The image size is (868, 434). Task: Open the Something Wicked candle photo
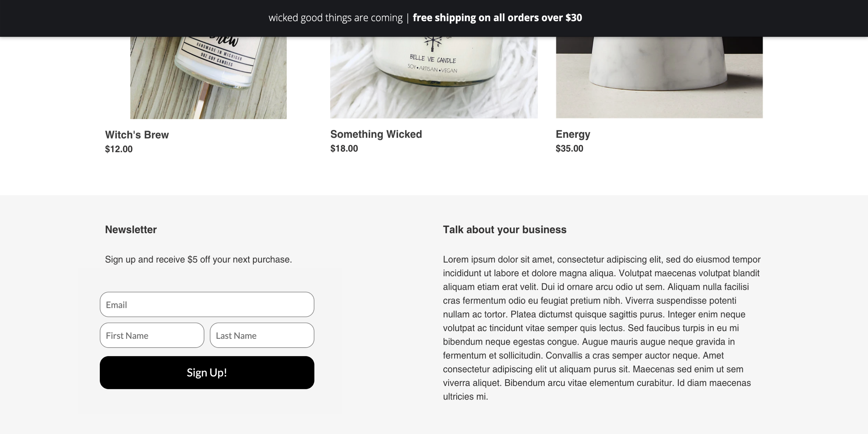pyautogui.click(x=434, y=77)
